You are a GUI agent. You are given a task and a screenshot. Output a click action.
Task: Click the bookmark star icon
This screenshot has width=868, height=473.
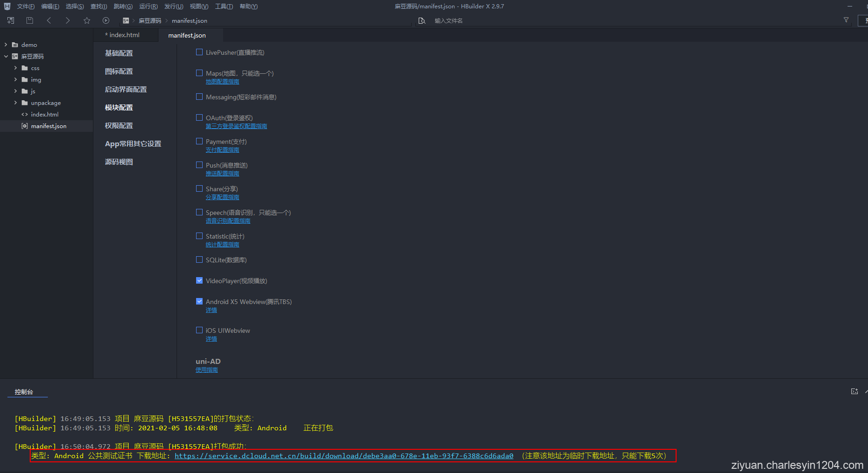point(87,20)
